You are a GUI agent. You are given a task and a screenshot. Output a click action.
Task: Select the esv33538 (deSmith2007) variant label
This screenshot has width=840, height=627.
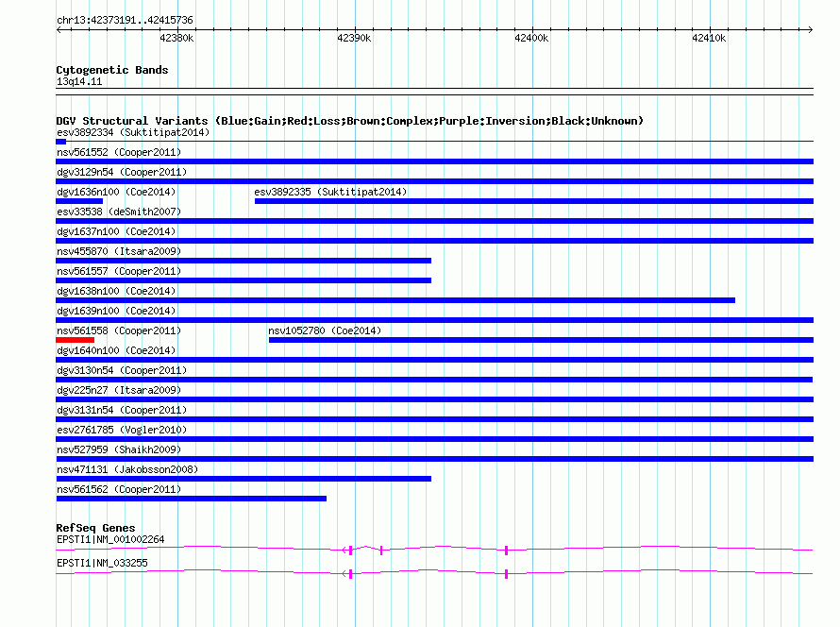click(x=119, y=212)
